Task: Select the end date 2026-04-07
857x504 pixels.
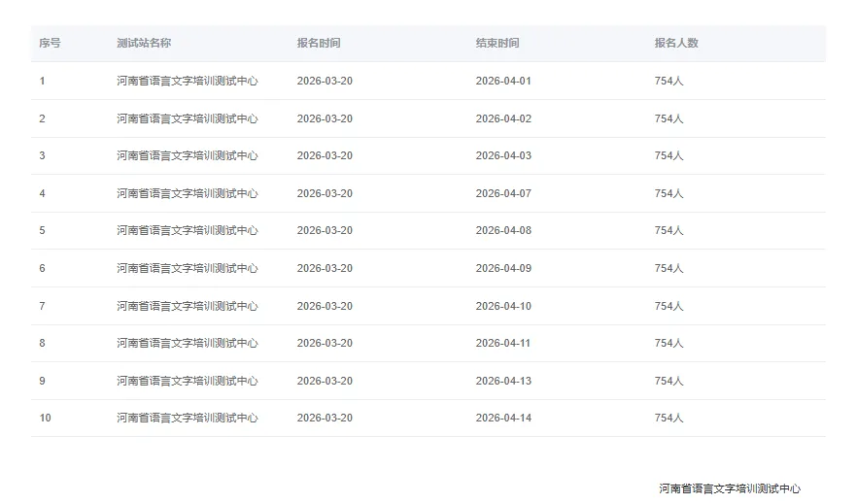Action: point(503,193)
